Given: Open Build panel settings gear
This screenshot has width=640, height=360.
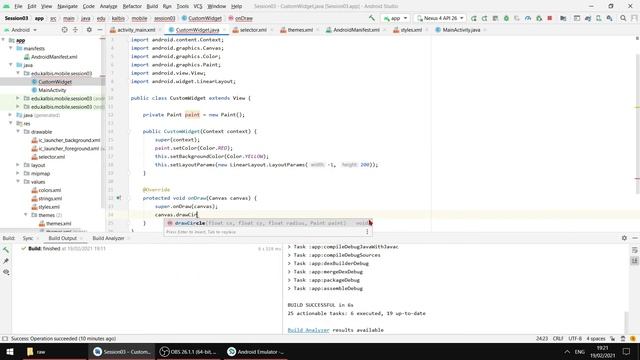Looking at the screenshot, I should [x=624, y=238].
